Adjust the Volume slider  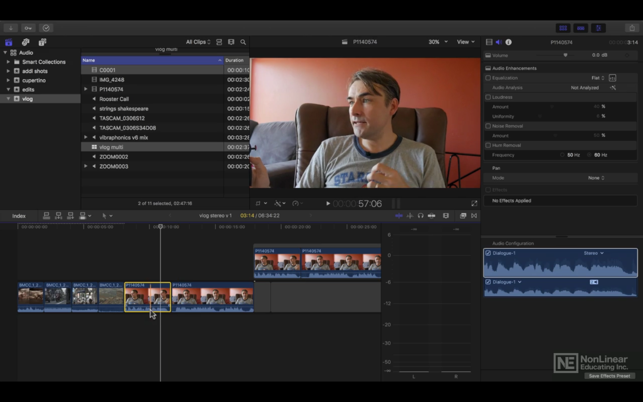click(x=566, y=55)
